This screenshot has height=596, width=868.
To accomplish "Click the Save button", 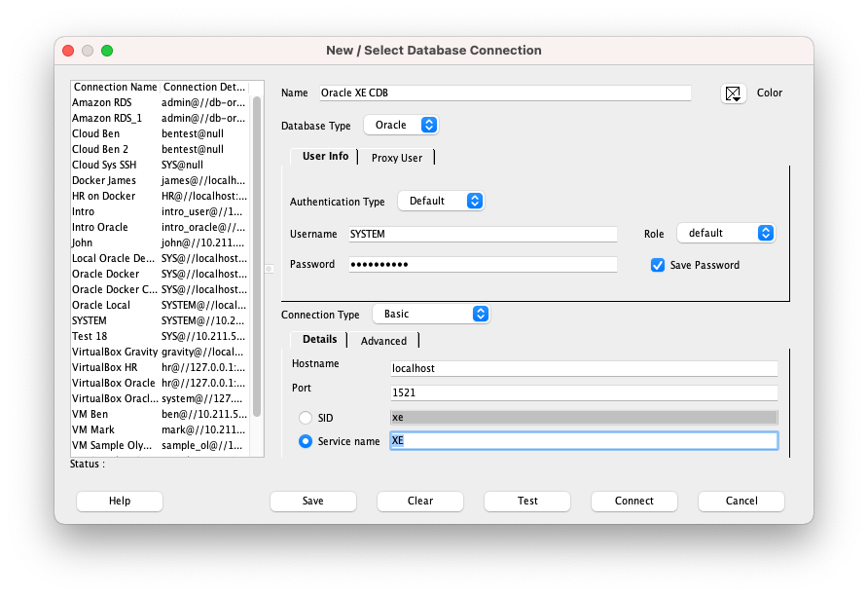I will (x=313, y=501).
